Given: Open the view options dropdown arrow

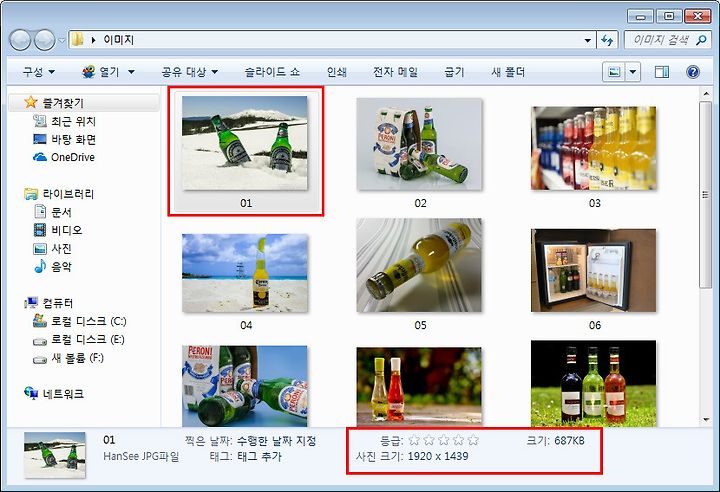Looking at the screenshot, I should [633, 72].
